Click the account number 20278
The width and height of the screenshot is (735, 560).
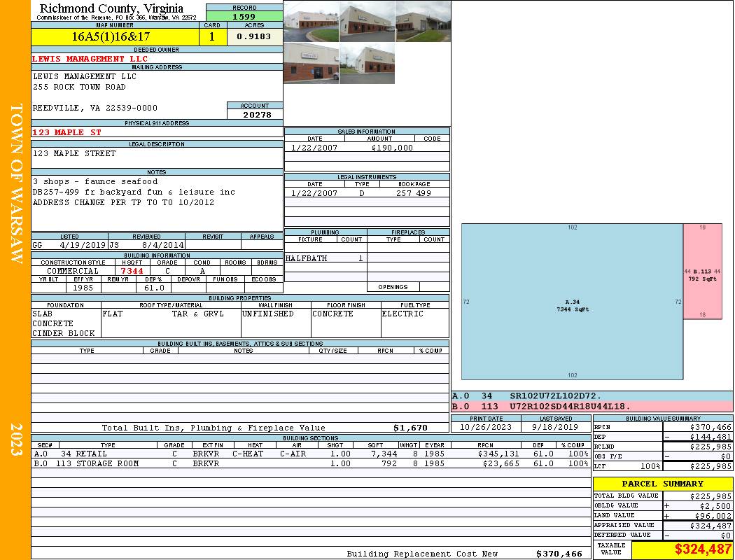coord(255,114)
